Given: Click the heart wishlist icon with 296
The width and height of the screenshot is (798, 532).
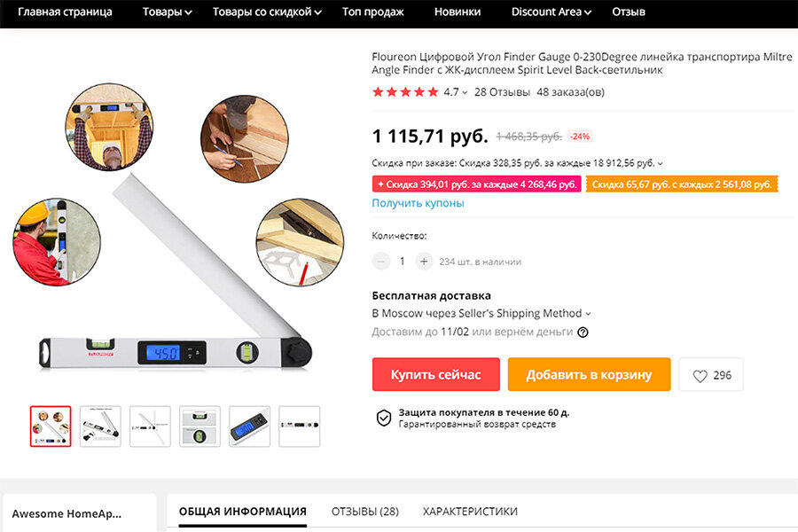Looking at the screenshot, I should 700,376.
